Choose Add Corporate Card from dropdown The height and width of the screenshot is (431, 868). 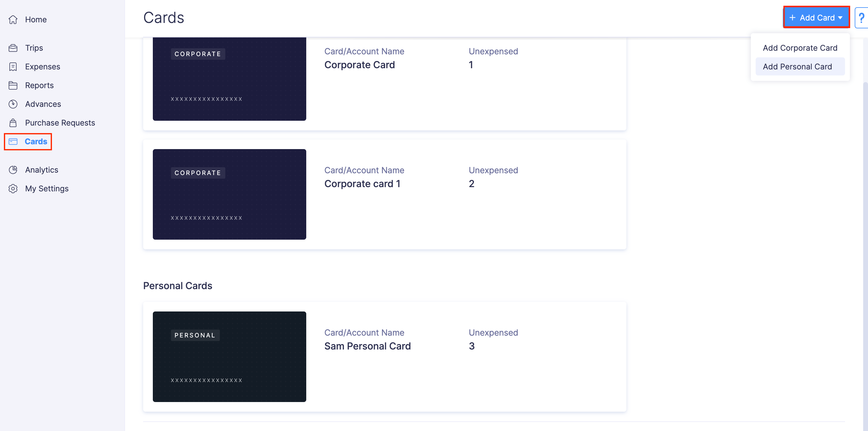click(x=800, y=48)
